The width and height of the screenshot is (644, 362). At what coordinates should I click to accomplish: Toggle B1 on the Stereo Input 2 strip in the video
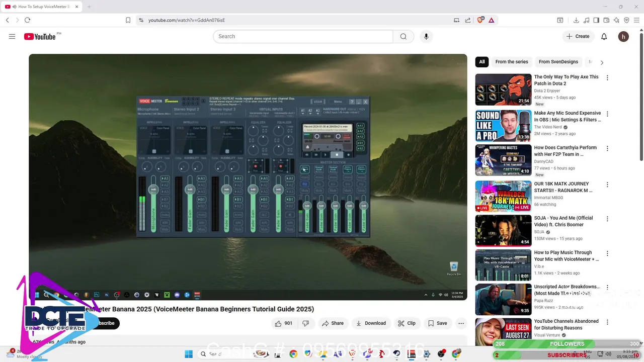(201, 200)
